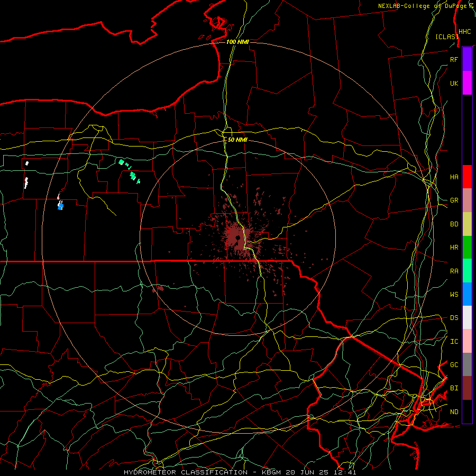The height and width of the screenshot is (476, 476).
Task: Select the GR pink-brown legend swatch
Action: point(467,200)
